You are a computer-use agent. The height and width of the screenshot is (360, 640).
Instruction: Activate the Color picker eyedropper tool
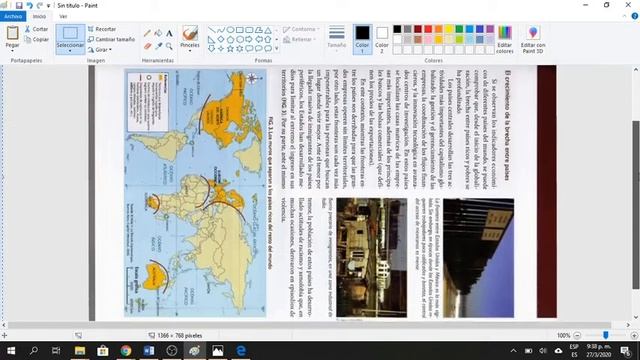tap(158, 46)
